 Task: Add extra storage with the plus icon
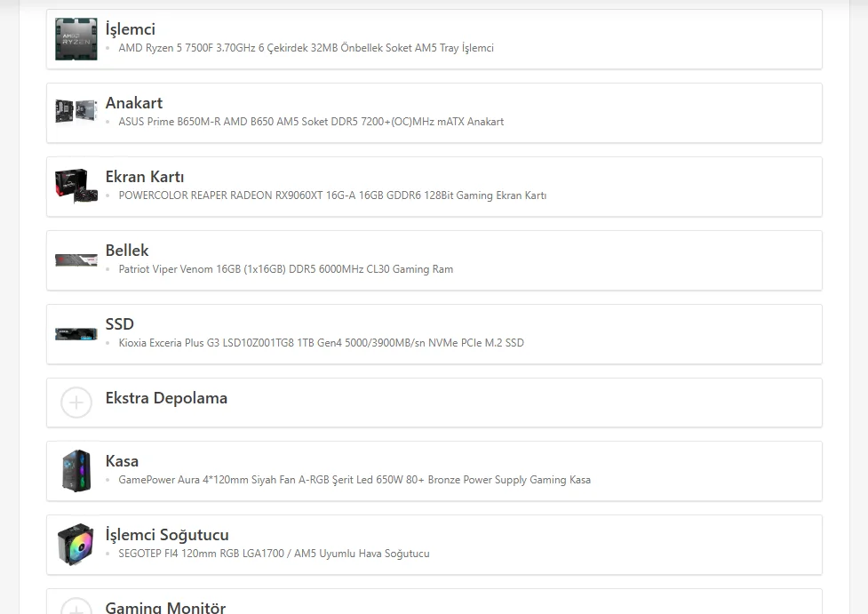pyautogui.click(x=76, y=403)
